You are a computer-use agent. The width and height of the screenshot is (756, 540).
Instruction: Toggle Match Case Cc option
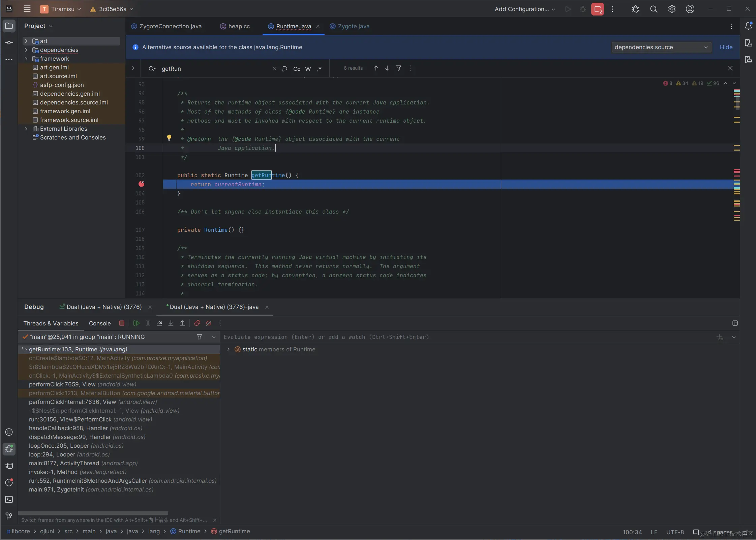point(297,69)
